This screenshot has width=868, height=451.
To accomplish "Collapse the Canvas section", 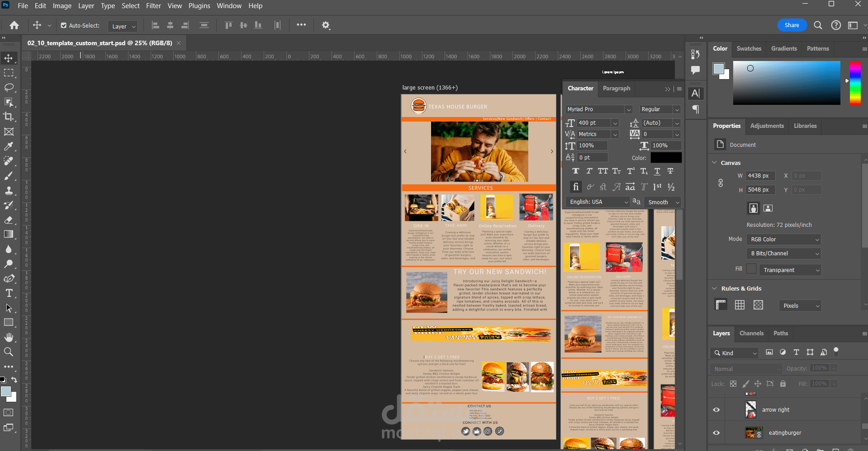I will tap(714, 163).
